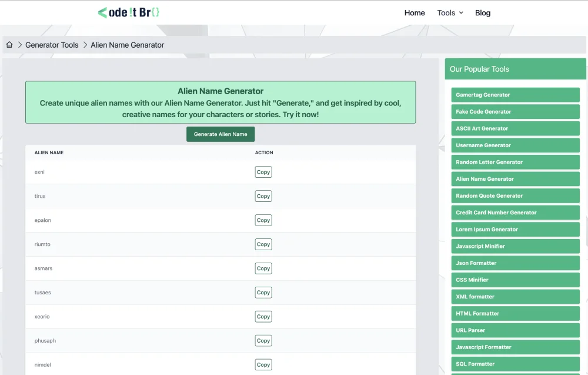This screenshot has width=588, height=375.
Task: Click the Generate Alien Name button
Action: tap(220, 134)
